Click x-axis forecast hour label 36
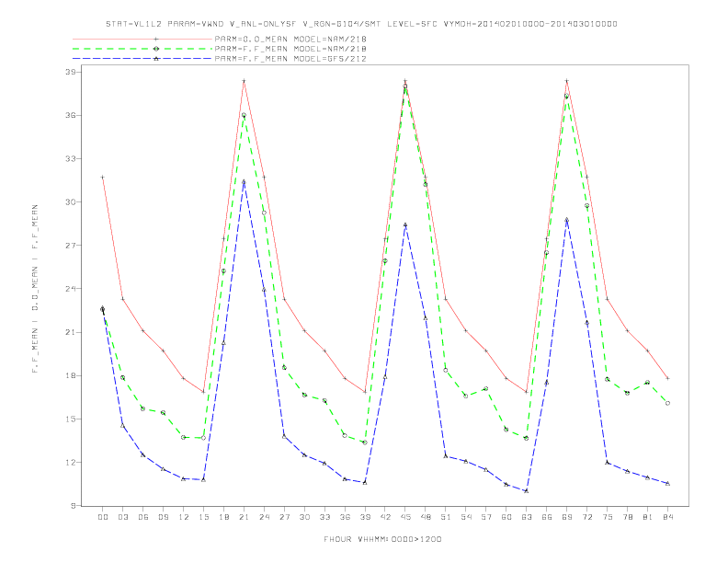This screenshot has height=563, width=728. click(x=345, y=517)
